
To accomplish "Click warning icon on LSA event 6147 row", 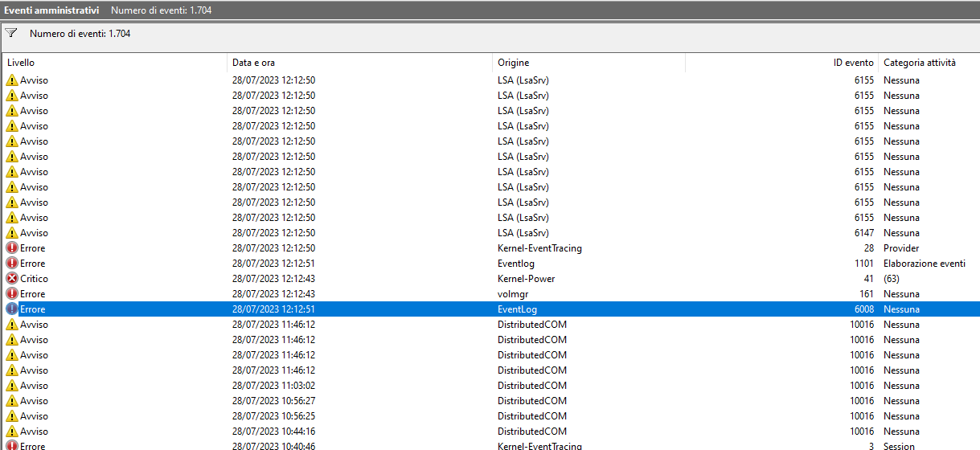I will coord(12,233).
